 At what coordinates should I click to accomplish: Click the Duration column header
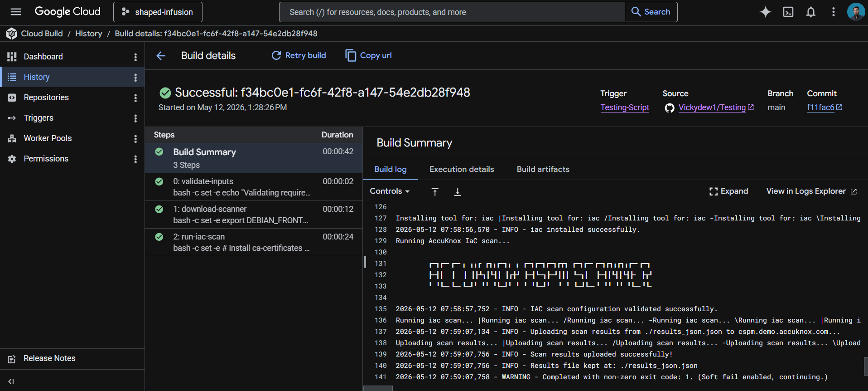(337, 135)
